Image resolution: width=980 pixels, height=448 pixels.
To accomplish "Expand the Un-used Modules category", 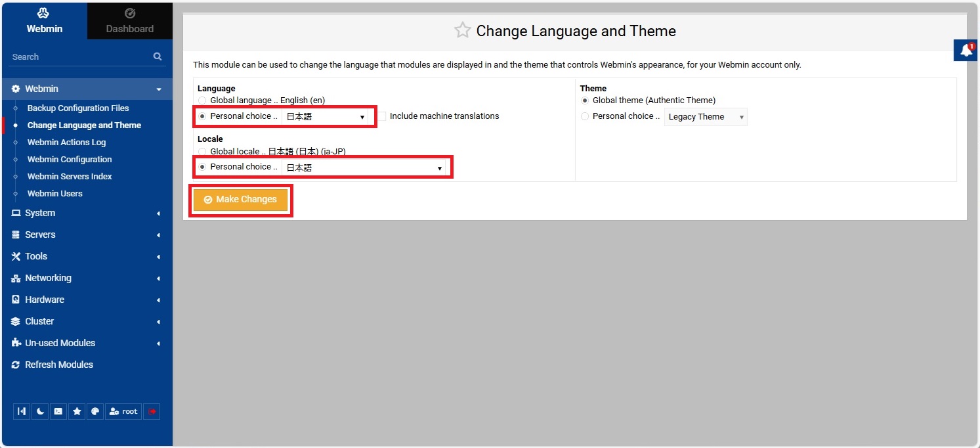I will 87,343.
